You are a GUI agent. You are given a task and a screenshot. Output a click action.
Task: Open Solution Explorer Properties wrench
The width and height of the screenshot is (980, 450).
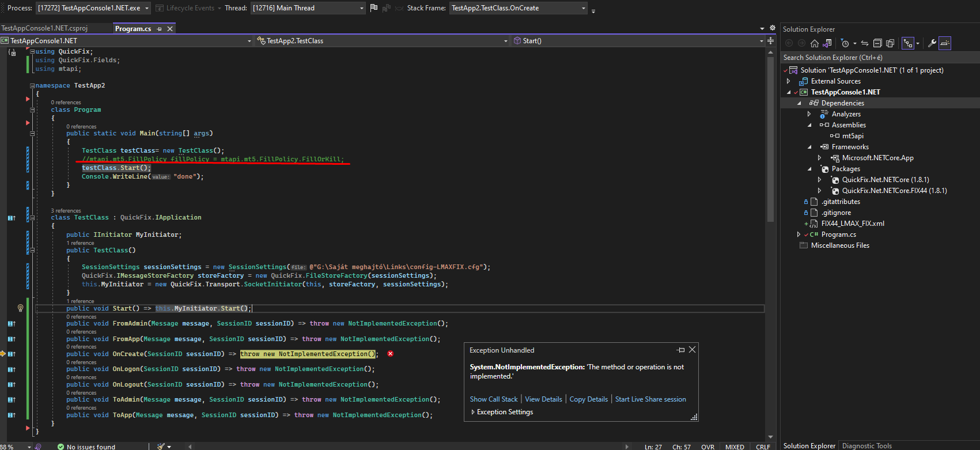tap(932, 43)
